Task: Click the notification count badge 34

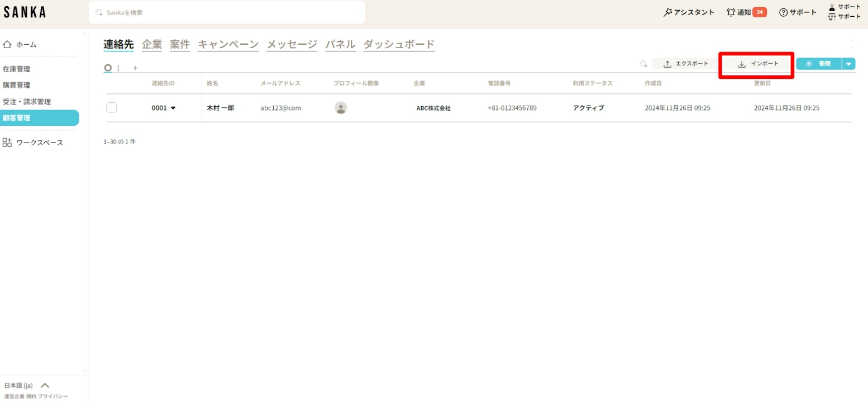Action: (x=759, y=12)
